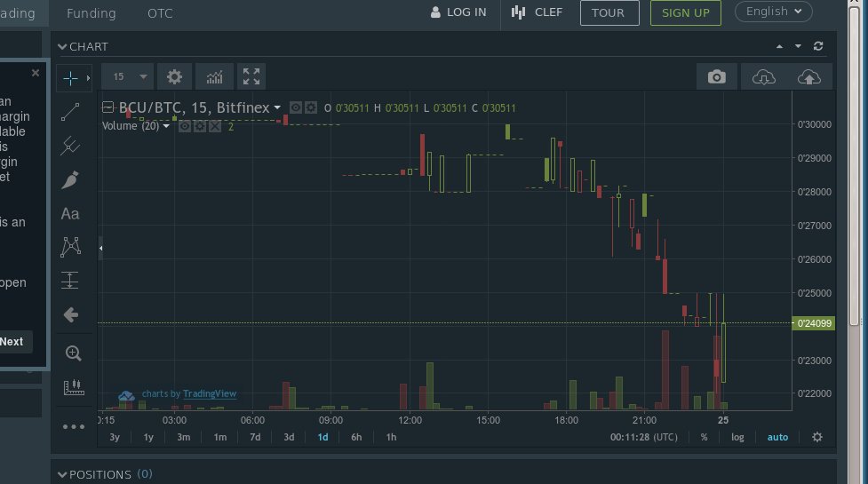
Task: Select the 6h time range
Action: pos(356,437)
